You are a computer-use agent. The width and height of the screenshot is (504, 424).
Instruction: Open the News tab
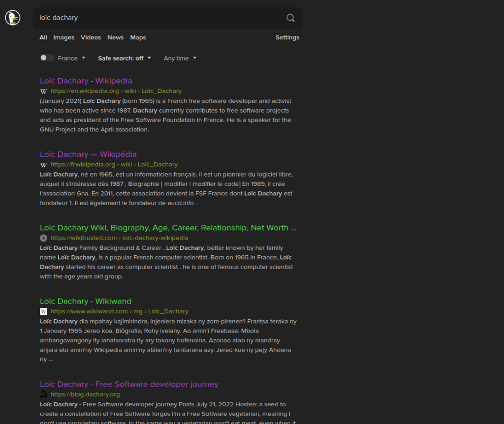115,37
